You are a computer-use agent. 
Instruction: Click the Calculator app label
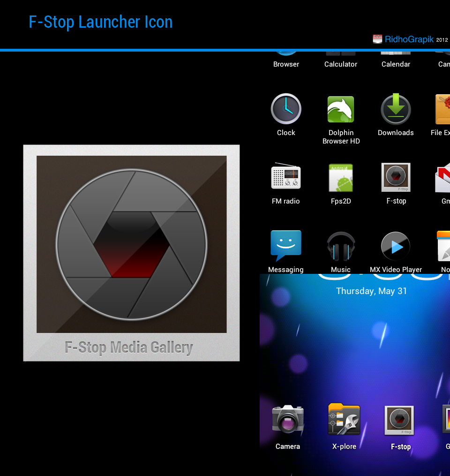click(341, 64)
